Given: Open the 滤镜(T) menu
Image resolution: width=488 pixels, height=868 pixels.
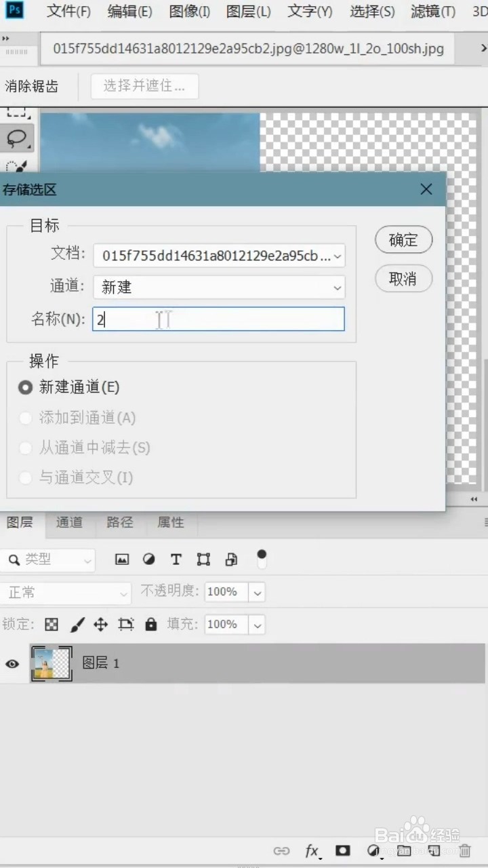Looking at the screenshot, I should pos(433,12).
